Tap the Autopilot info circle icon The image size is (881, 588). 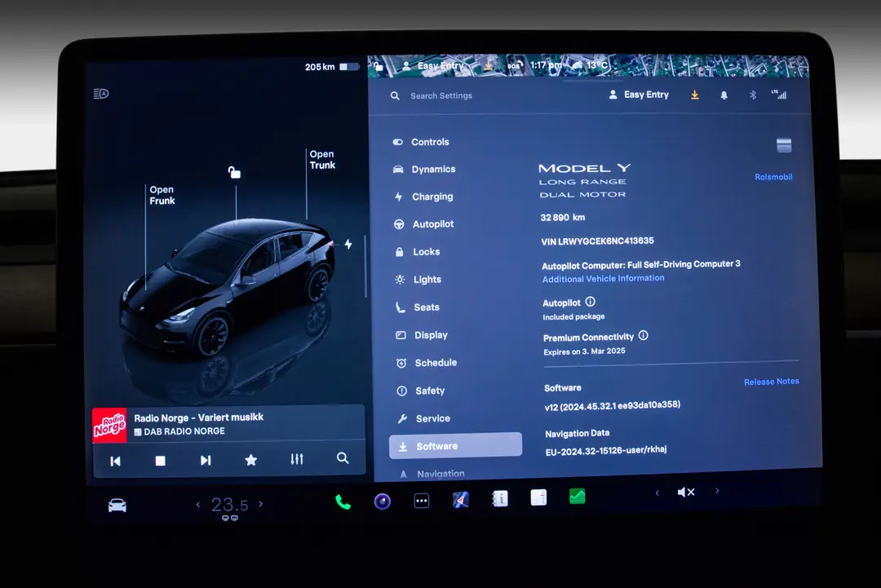pyautogui.click(x=590, y=302)
